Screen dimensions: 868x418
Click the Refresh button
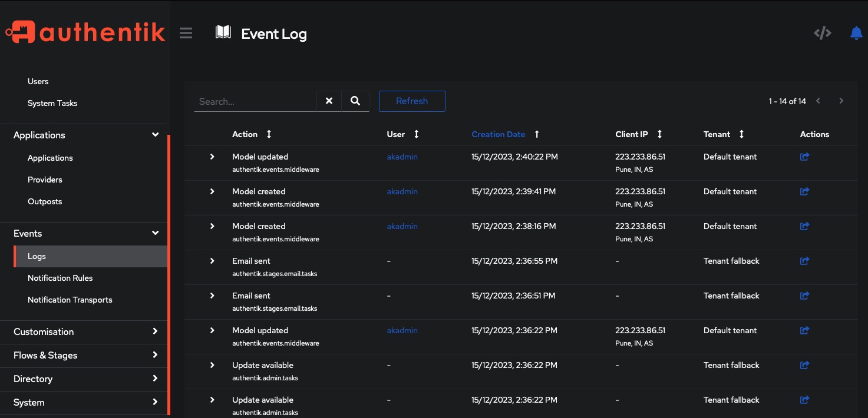411,101
